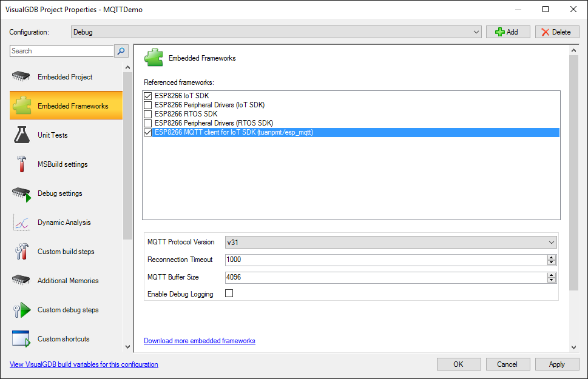Check the ESP8266 RTOS SDK framework
Viewport: 588px width, 379px height.
tap(147, 114)
